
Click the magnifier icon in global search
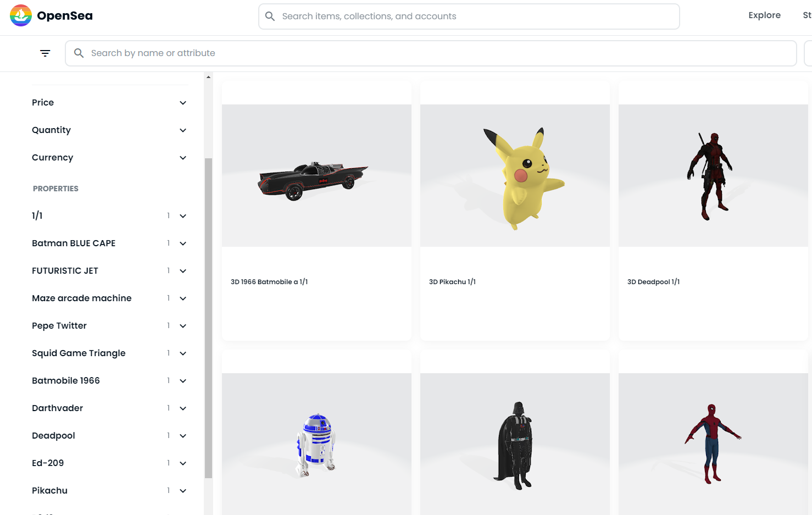click(270, 16)
